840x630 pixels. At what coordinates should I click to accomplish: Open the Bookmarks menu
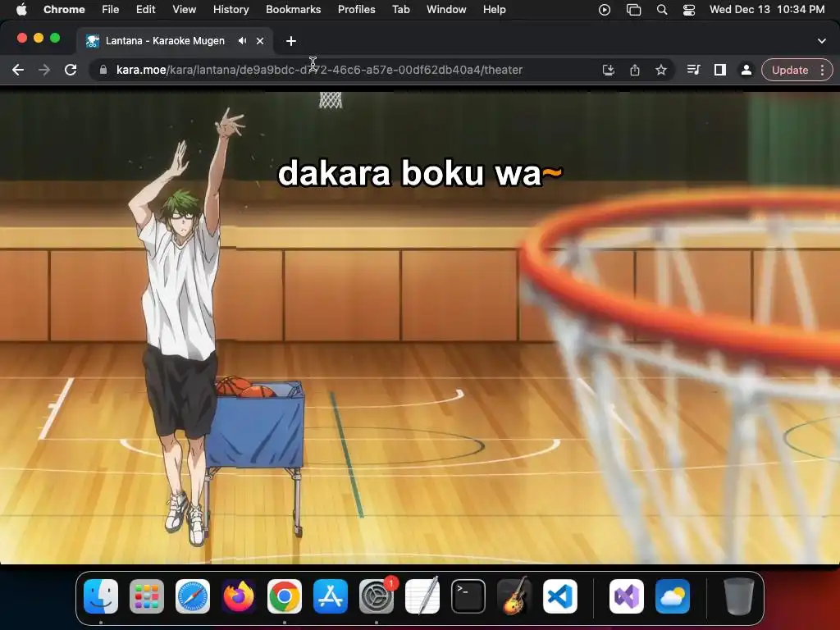tap(293, 9)
